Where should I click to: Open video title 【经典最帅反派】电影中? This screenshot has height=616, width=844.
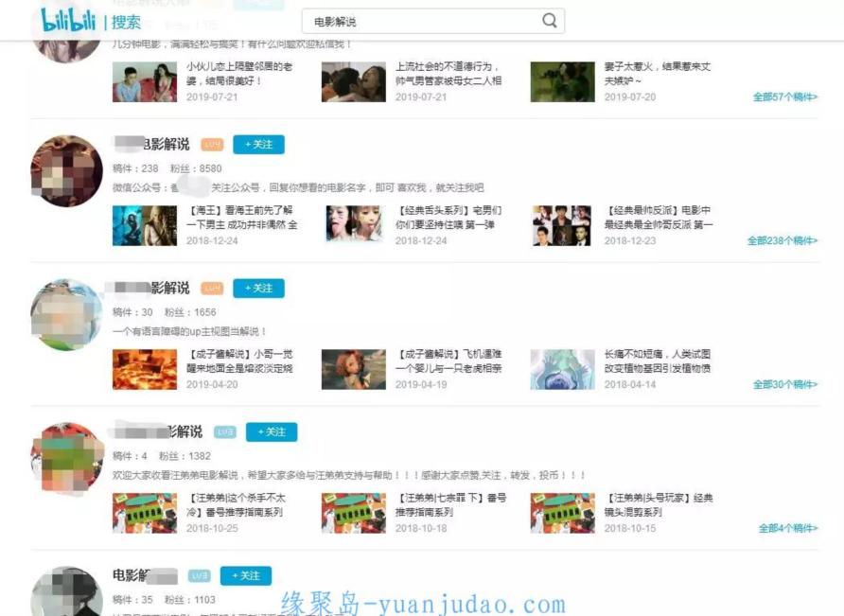pos(659,217)
